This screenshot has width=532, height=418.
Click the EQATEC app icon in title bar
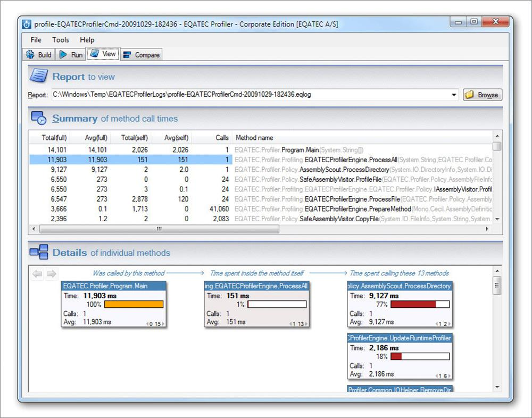click(27, 24)
